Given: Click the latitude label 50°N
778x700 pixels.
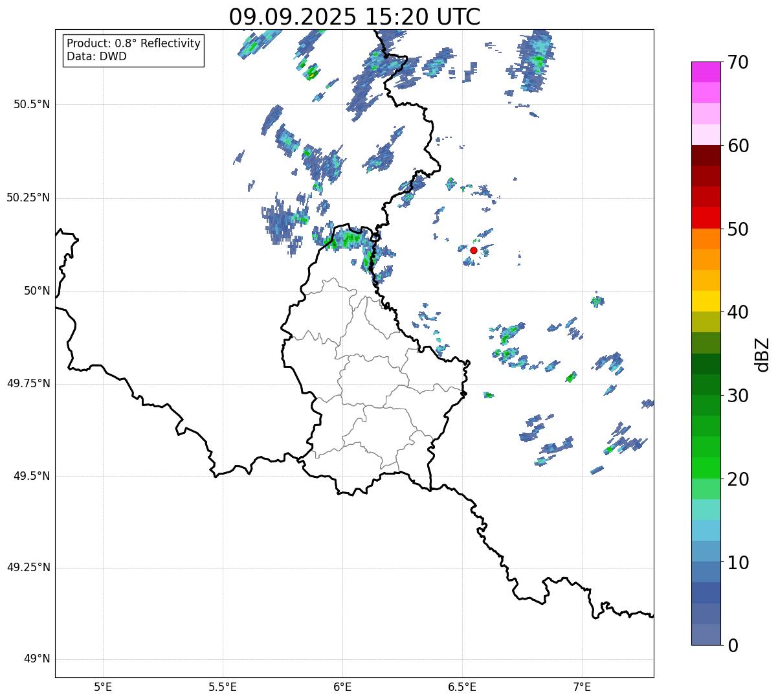Looking at the screenshot, I should tap(37, 291).
